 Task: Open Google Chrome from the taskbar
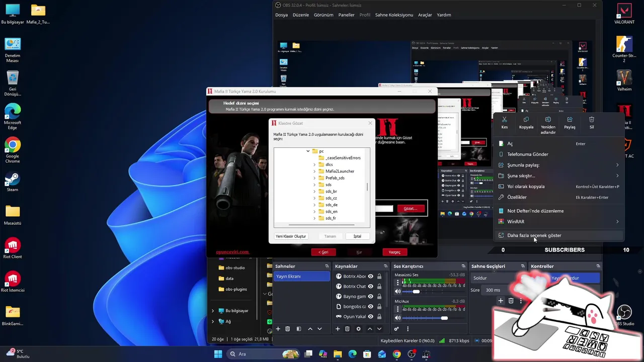coord(397,354)
